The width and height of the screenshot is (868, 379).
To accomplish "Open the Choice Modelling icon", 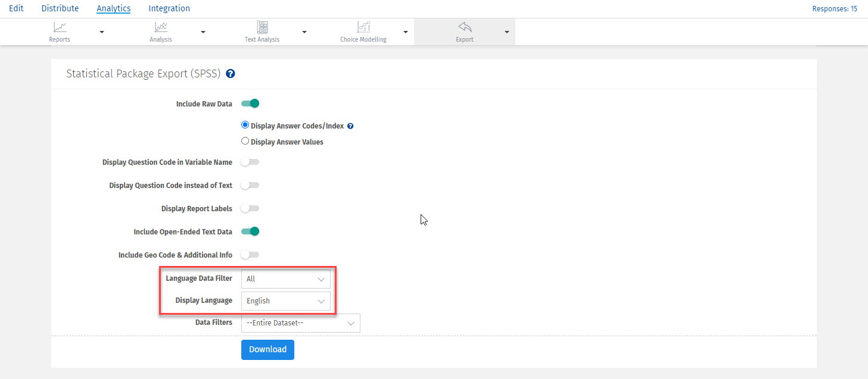I will pyautogui.click(x=363, y=27).
